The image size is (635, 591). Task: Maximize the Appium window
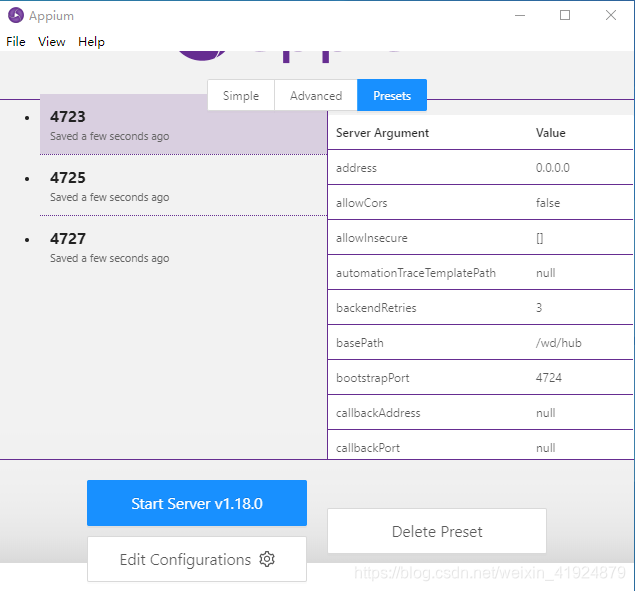[565, 15]
